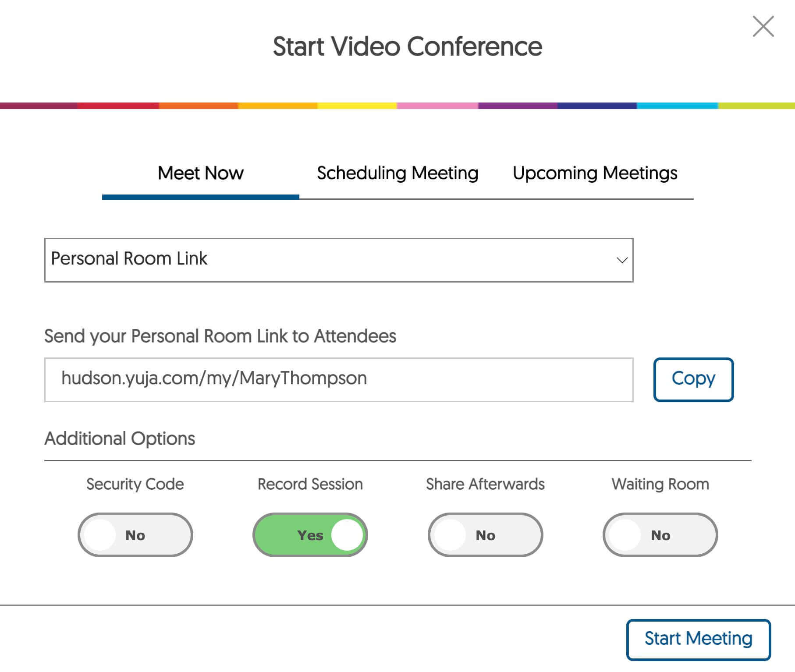Enable the Share Afterwards toggle
This screenshot has height=672, width=795.
pyautogui.click(x=486, y=535)
